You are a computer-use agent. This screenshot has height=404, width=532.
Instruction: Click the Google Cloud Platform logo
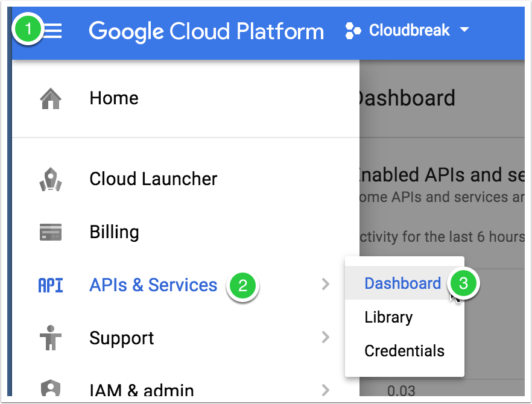click(x=206, y=31)
